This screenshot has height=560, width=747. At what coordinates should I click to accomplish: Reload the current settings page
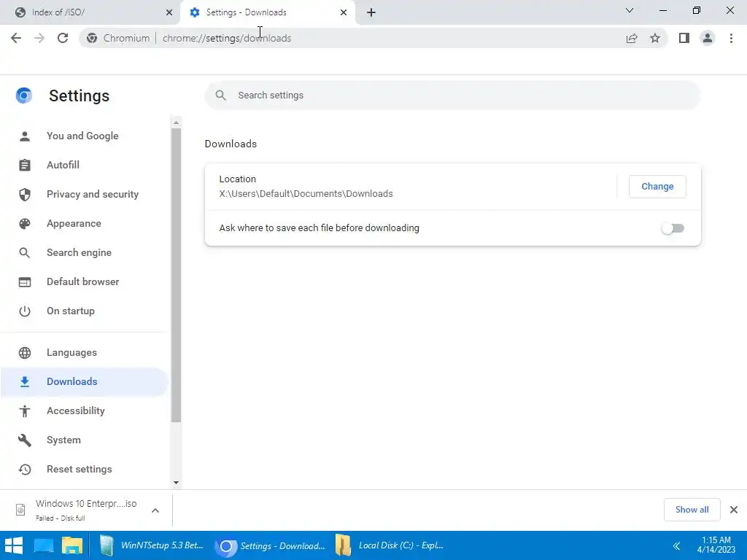pyautogui.click(x=63, y=38)
